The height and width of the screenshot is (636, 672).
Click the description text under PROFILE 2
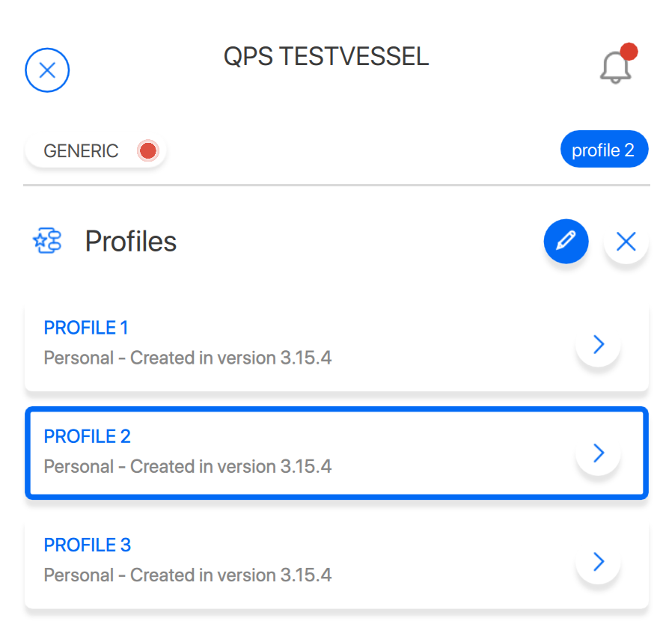188,466
